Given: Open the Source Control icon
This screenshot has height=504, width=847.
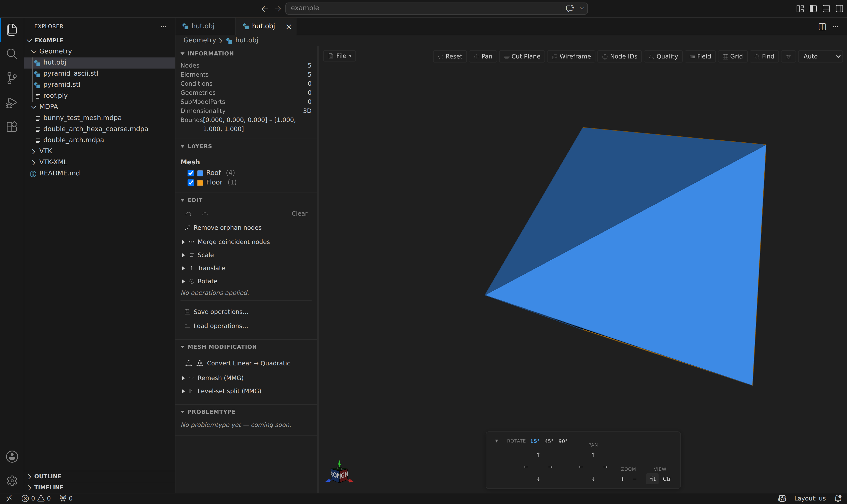Looking at the screenshot, I should [12, 78].
